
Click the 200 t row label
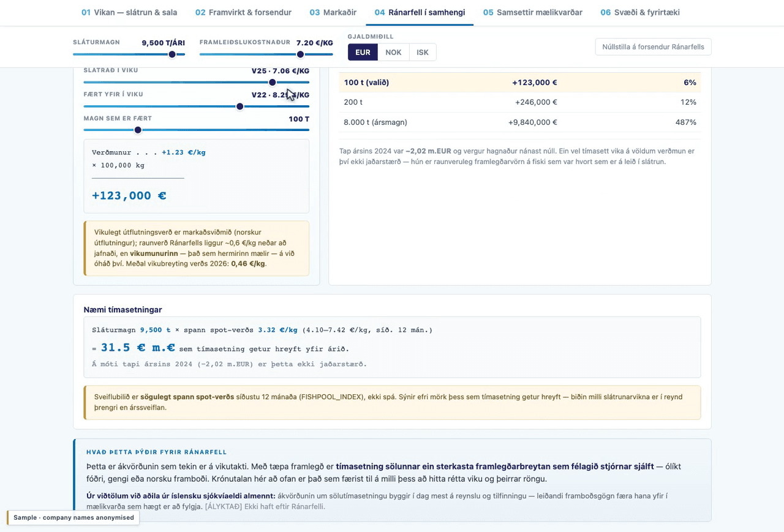353,102
